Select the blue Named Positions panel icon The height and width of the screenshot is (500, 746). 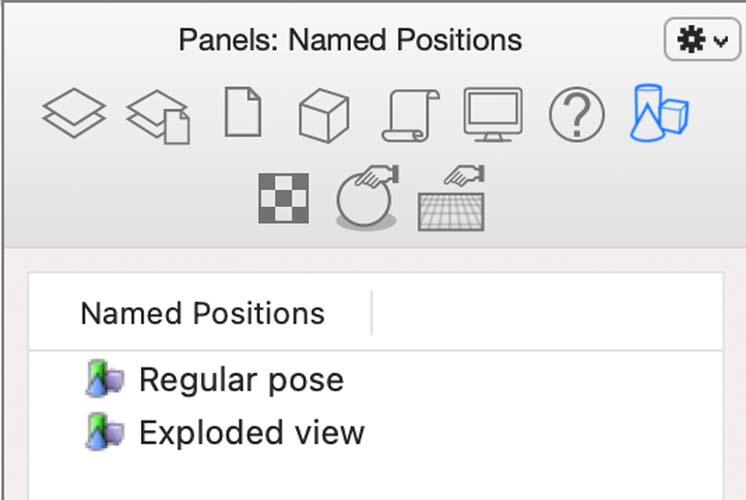click(x=659, y=113)
